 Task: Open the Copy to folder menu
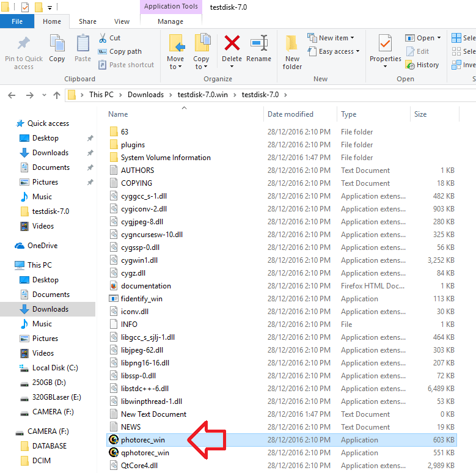[201, 52]
